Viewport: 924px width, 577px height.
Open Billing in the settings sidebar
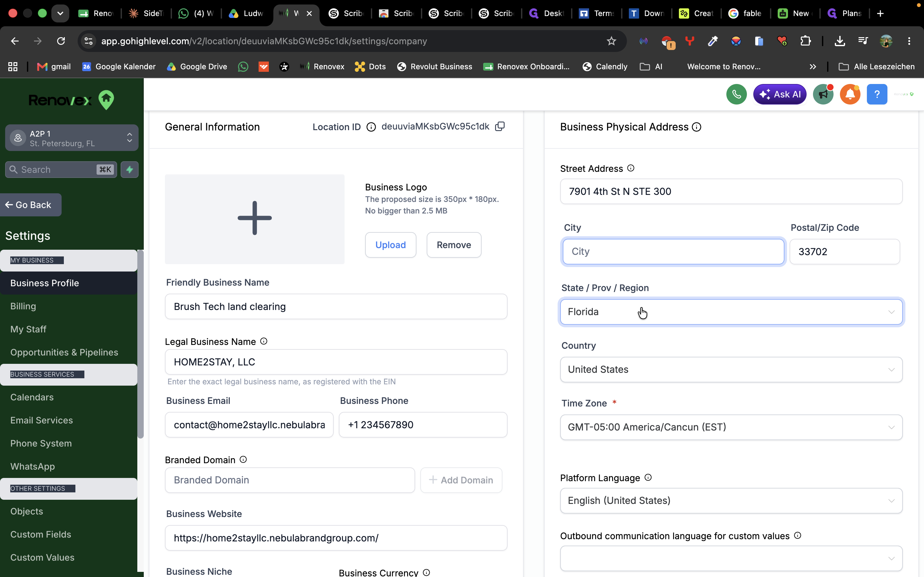23,306
